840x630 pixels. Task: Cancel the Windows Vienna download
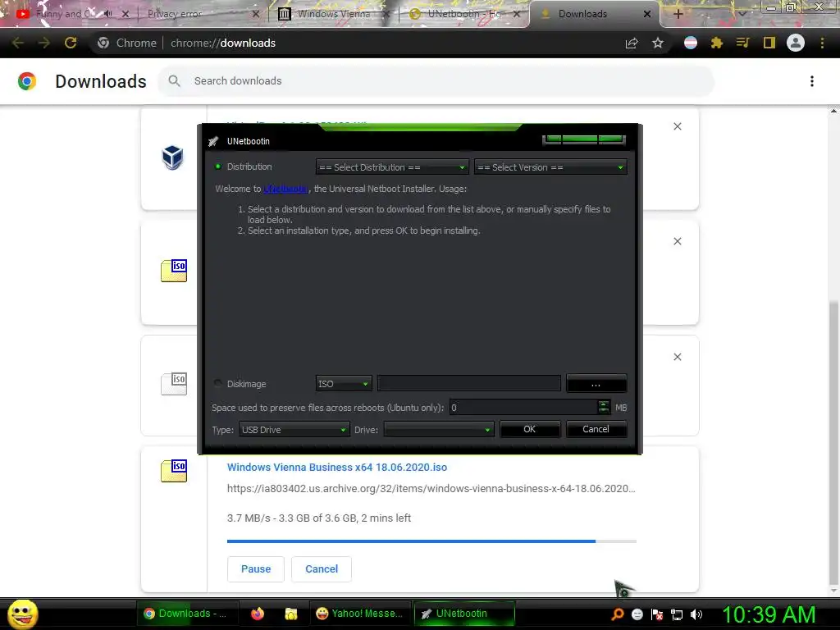(x=322, y=569)
